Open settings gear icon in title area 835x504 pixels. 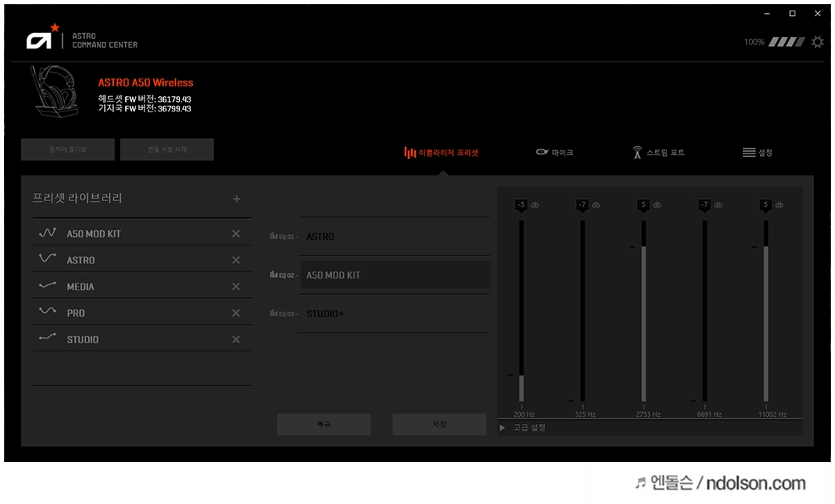tap(817, 42)
